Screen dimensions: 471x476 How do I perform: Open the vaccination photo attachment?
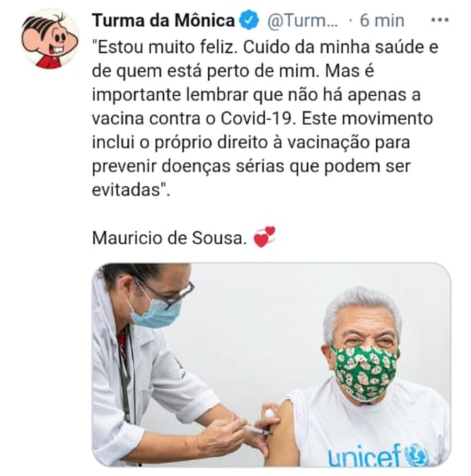[271, 364]
